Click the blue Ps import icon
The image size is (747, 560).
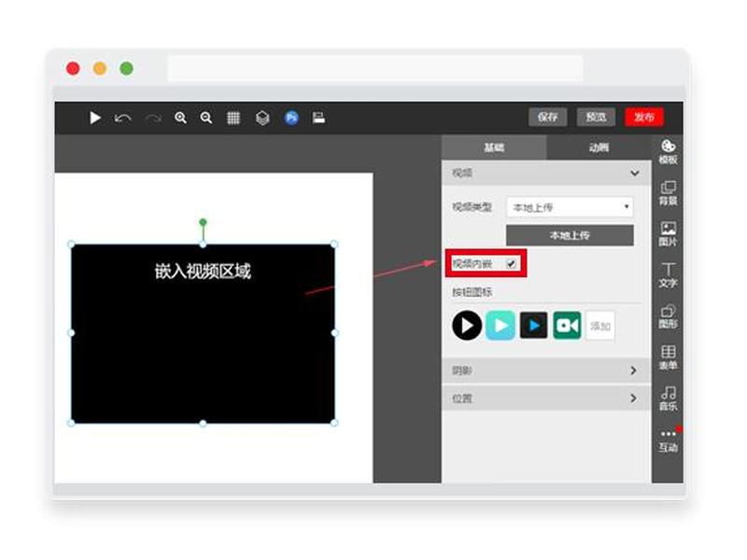pos(291,118)
